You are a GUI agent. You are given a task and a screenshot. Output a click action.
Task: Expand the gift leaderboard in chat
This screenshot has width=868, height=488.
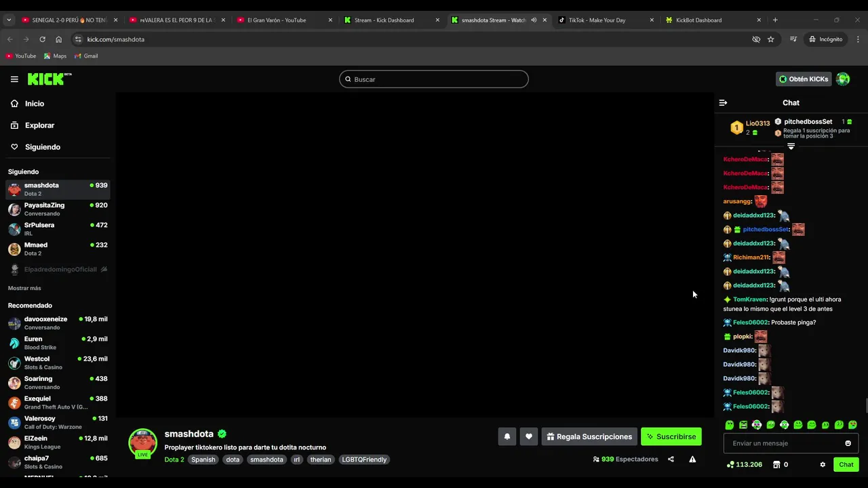[x=791, y=146]
